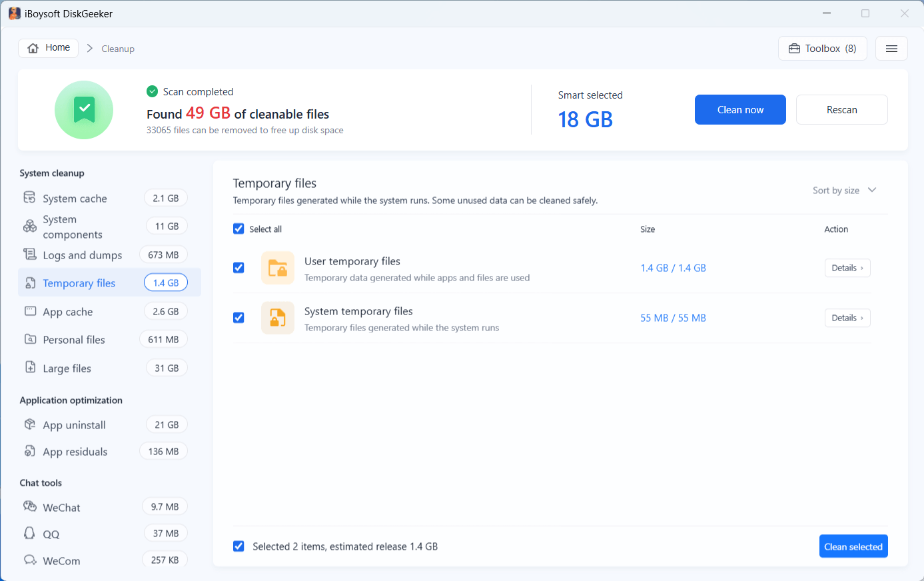
Task: Open the hamburger menu
Action: pos(891,49)
